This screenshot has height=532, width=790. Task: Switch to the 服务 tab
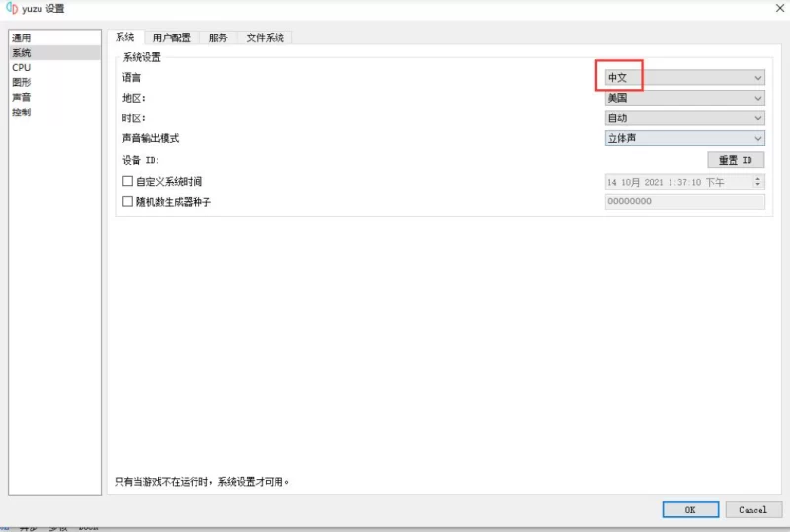[218, 38]
